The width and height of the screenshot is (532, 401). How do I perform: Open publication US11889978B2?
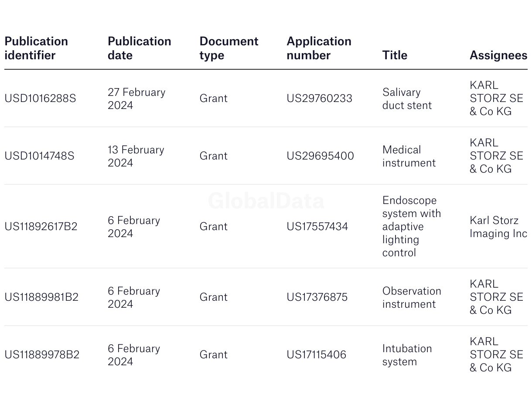pos(42,354)
